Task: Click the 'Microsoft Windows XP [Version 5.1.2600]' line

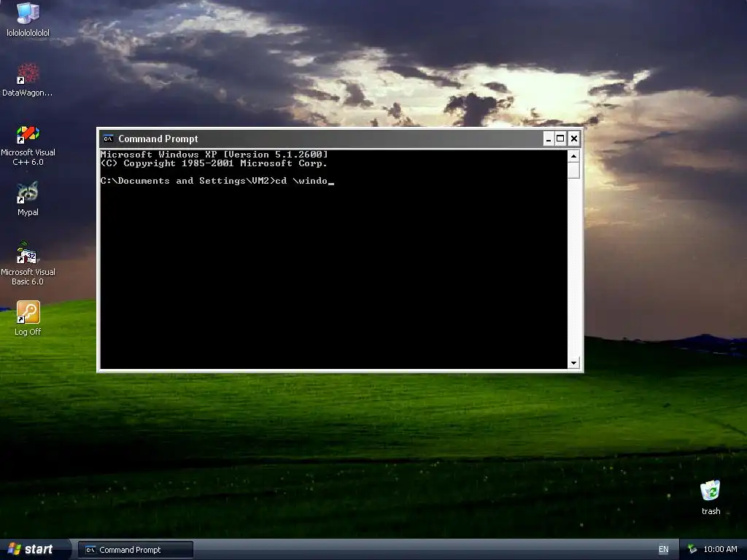Action: pyautogui.click(x=214, y=155)
